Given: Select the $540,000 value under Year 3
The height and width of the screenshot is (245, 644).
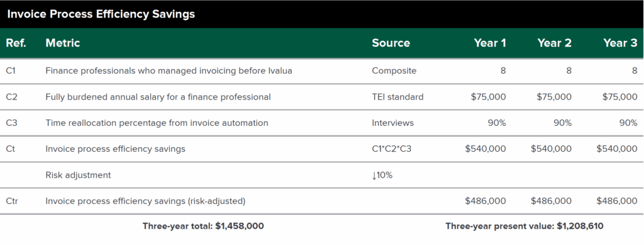Looking at the screenshot, I should tap(617, 149).
